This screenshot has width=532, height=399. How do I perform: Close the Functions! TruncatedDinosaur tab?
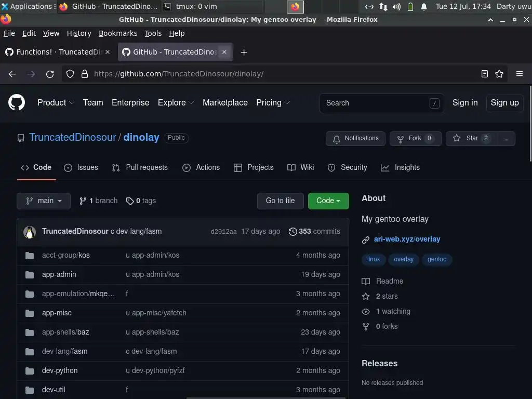[x=108, y=52]
